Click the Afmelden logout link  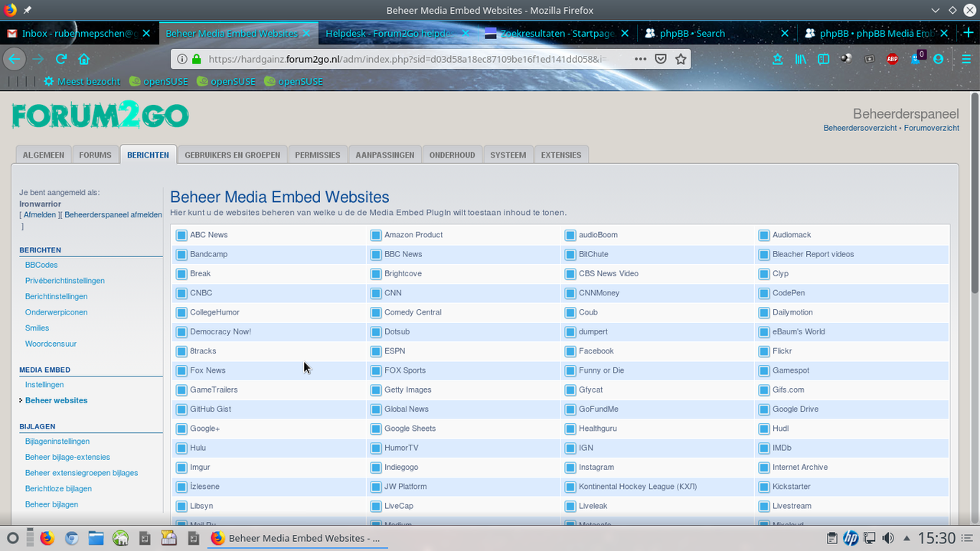[40, 215]
